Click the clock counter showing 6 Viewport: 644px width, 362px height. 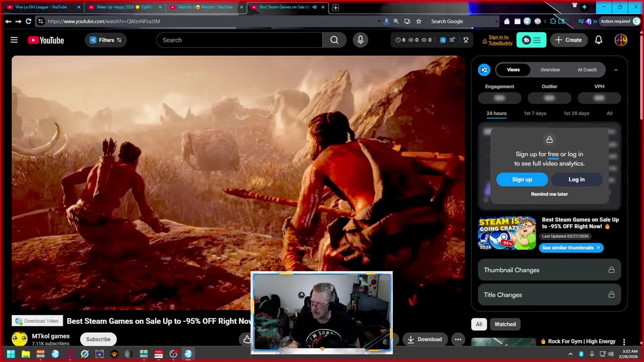coord(400,40)
